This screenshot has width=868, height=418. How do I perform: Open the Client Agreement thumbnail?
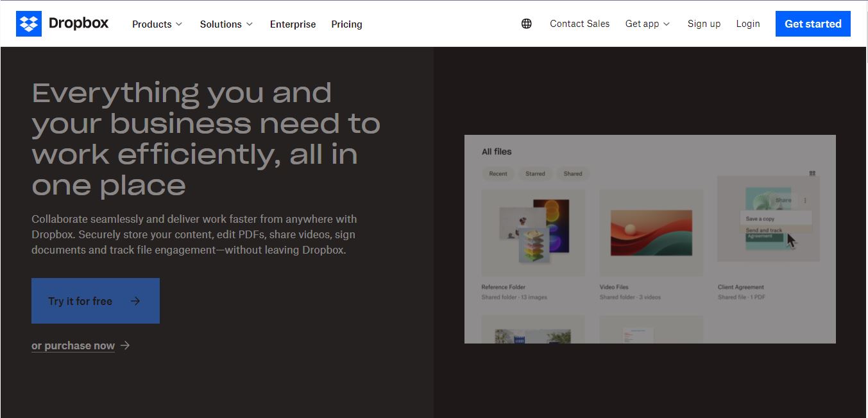(x=769, y=218)
